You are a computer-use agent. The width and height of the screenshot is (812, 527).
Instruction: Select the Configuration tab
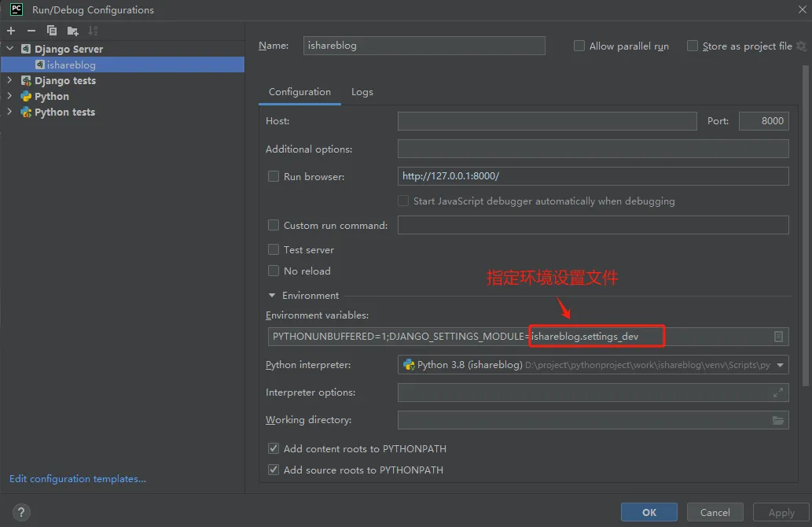click(299, 92)
